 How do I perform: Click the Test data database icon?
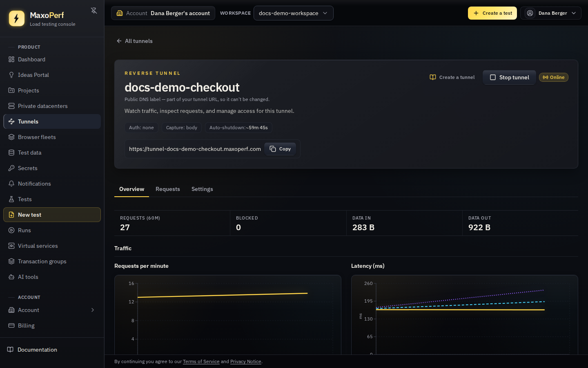tap(11, 153)
